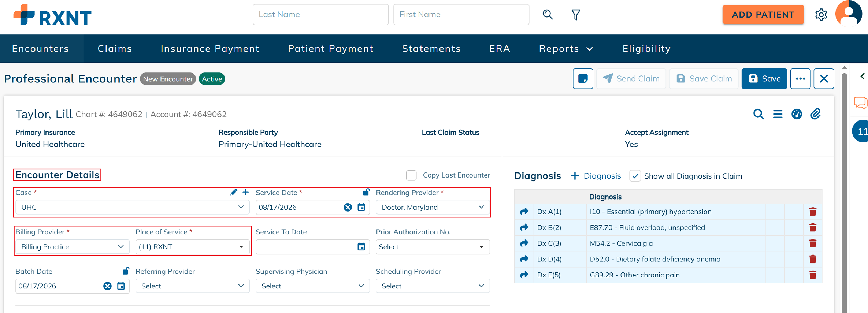Open the Statements tab
Viewport: 868px width, 313px height.
coord(431,49)
